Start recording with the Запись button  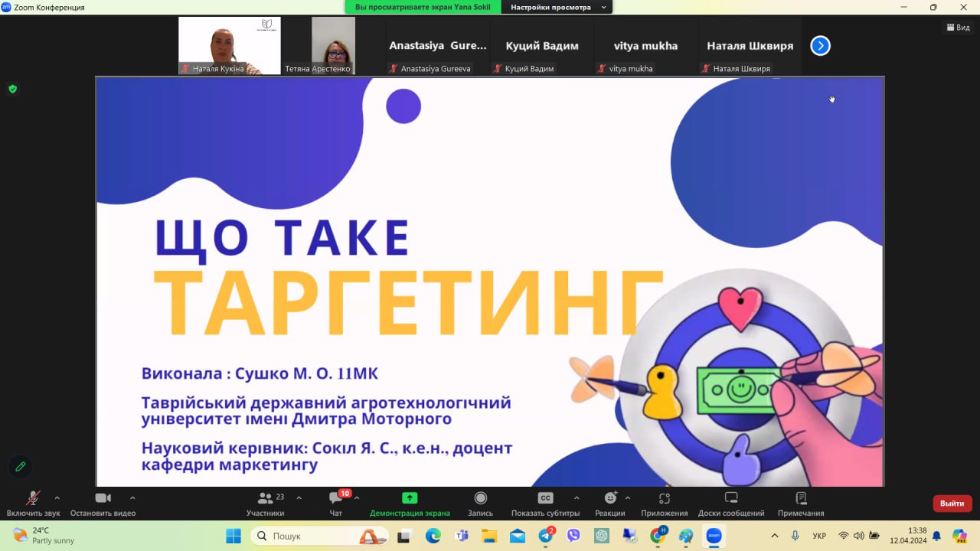point(480,499)
